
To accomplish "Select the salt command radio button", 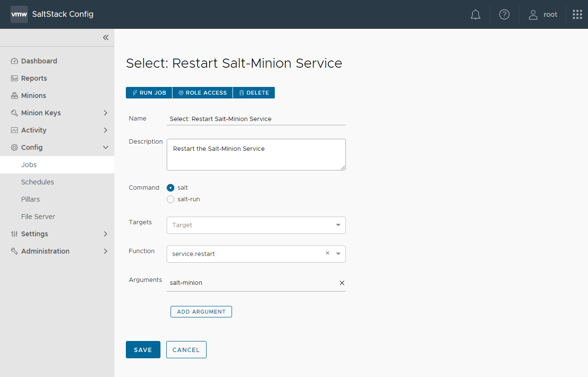I will [171, 188].
